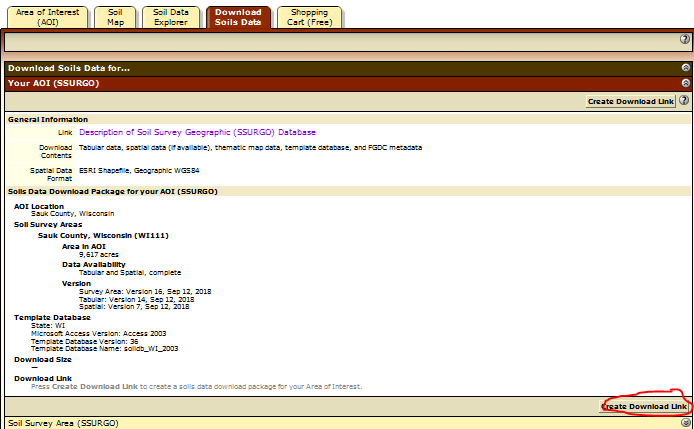This screenshot has height=429, width=694.
Task: Expand Soil Survey Area (SSURGO) using its arrow icon
Action: coord(685,423)
